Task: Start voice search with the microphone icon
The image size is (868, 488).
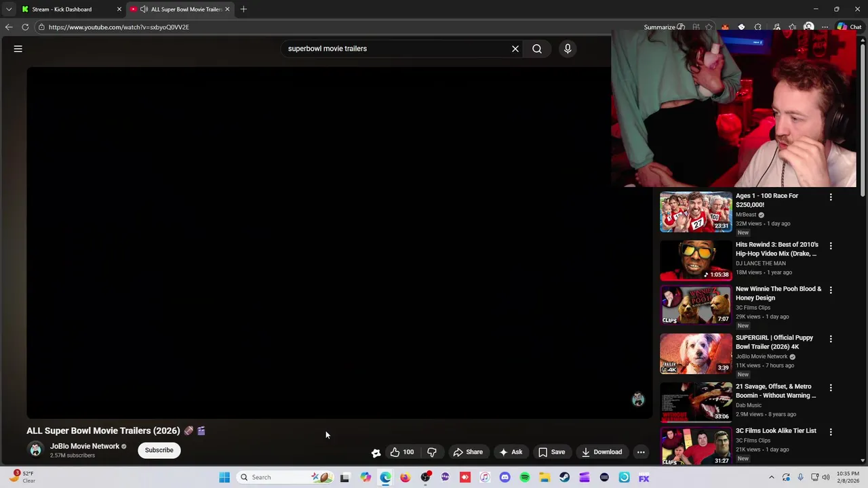Action: point(568,49)
